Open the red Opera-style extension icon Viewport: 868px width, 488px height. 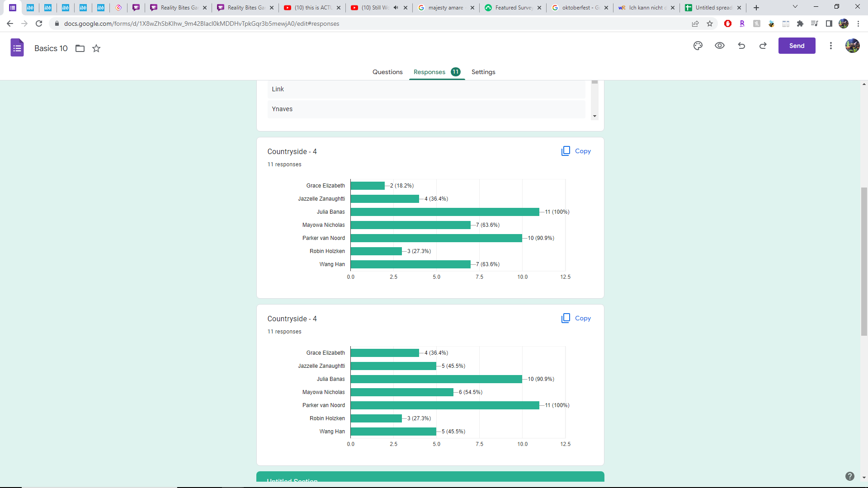point(728,23)
